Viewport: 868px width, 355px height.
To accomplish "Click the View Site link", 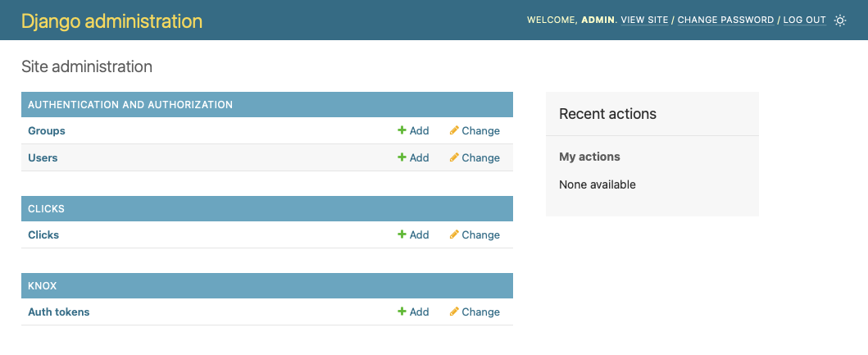I will 644,20.
